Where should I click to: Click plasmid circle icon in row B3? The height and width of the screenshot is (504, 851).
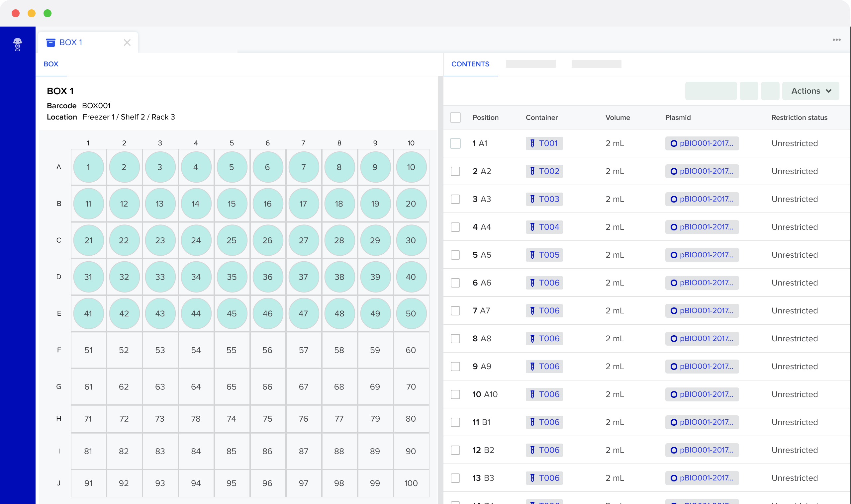coord(674,478)
